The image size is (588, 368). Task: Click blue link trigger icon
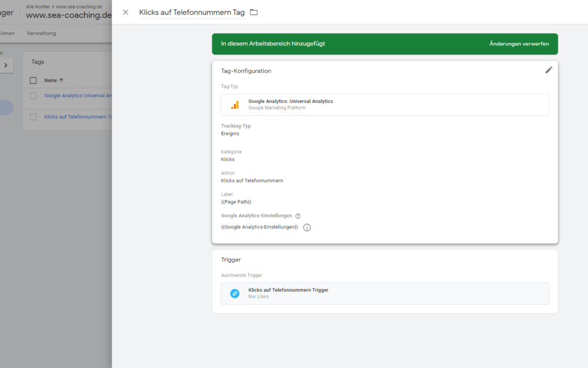[x=235, y=293]
